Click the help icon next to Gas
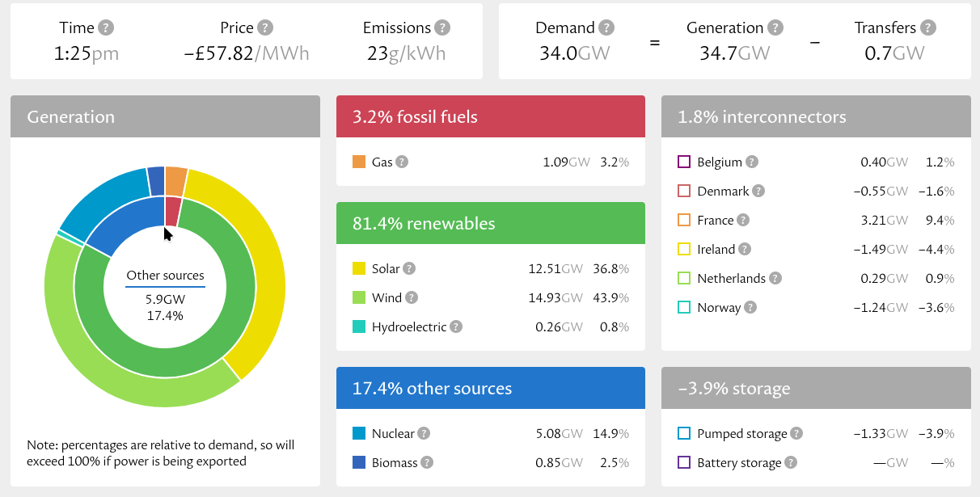This screenshot has width=980, height=497. tap(402, 162)
